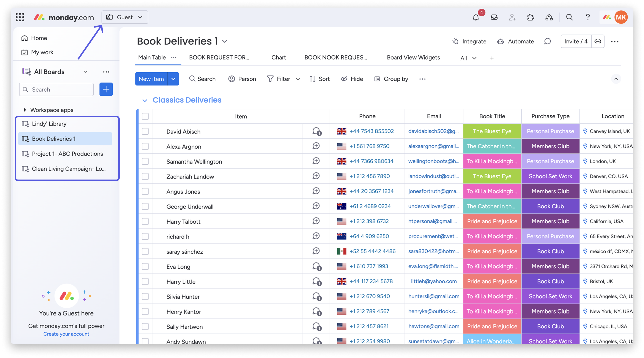The image size is (644, 358).
Task: Open the apps marketplace puzzle icon
Action: [x=531, y=17]
